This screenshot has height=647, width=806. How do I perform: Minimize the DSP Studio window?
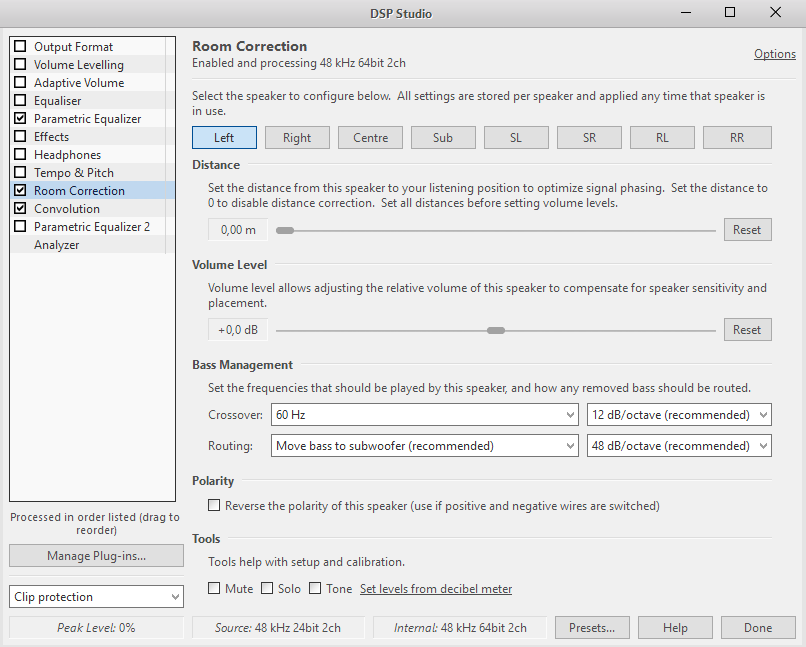[686, 12]
